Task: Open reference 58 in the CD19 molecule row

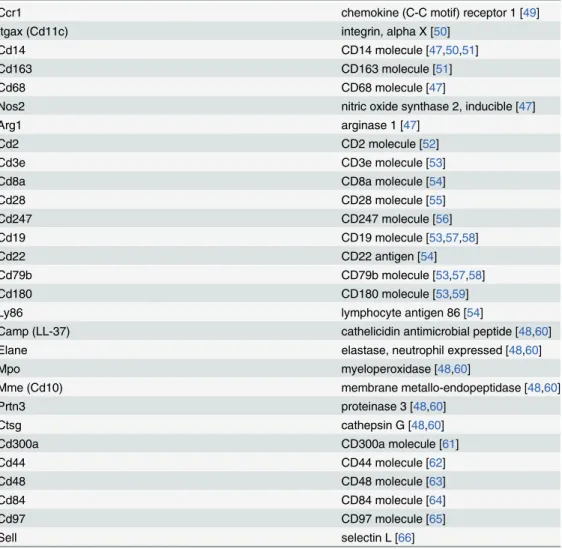Action: click(468, 238)
